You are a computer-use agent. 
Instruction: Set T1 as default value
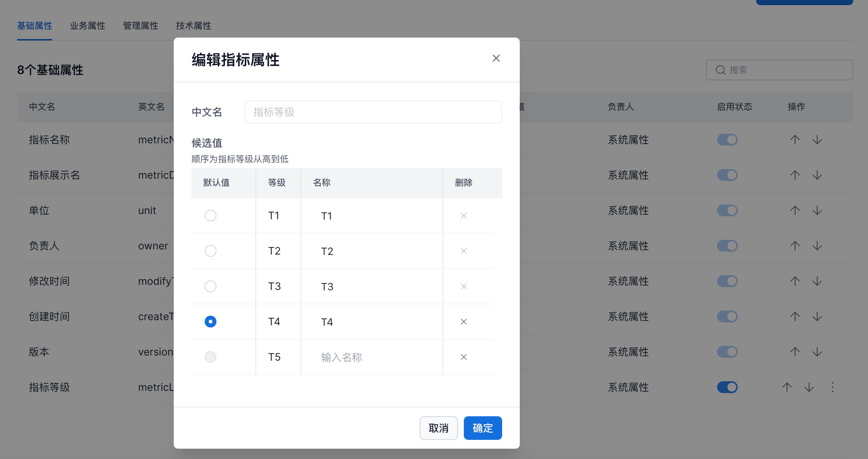210,216
